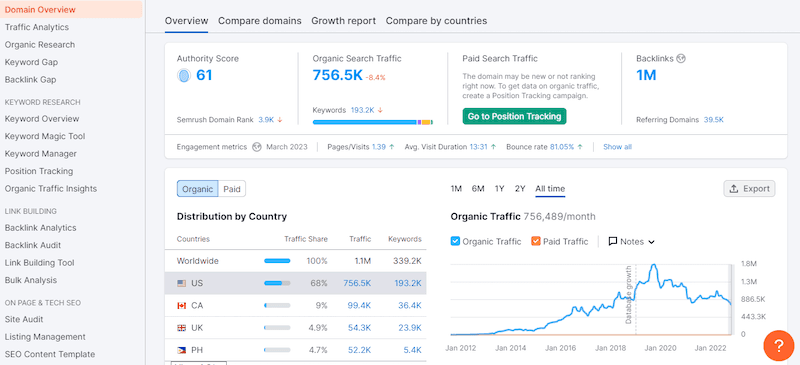This screenshot has height=365, width=800.
Task: Expand the Notes dropdown
Action: (632, 241)
